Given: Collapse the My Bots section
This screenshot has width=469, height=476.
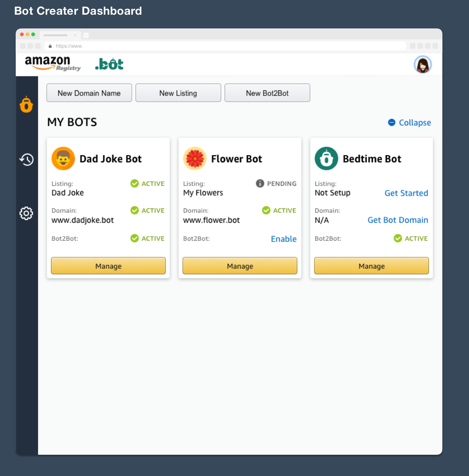Looking at the screenshot, I should coord(409,122).
